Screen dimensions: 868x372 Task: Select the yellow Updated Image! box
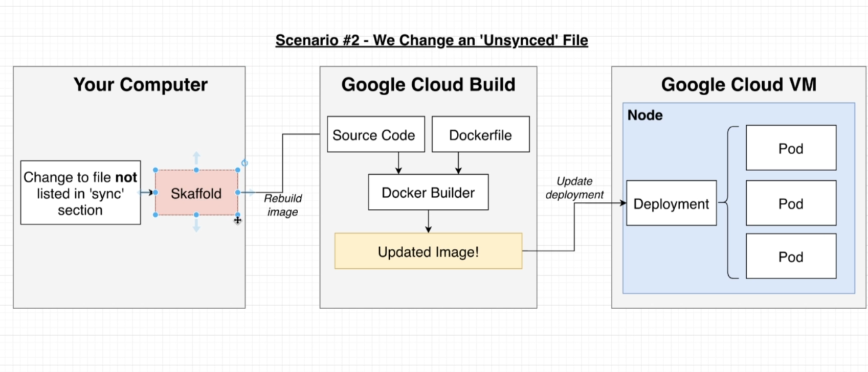pos(428,251)
